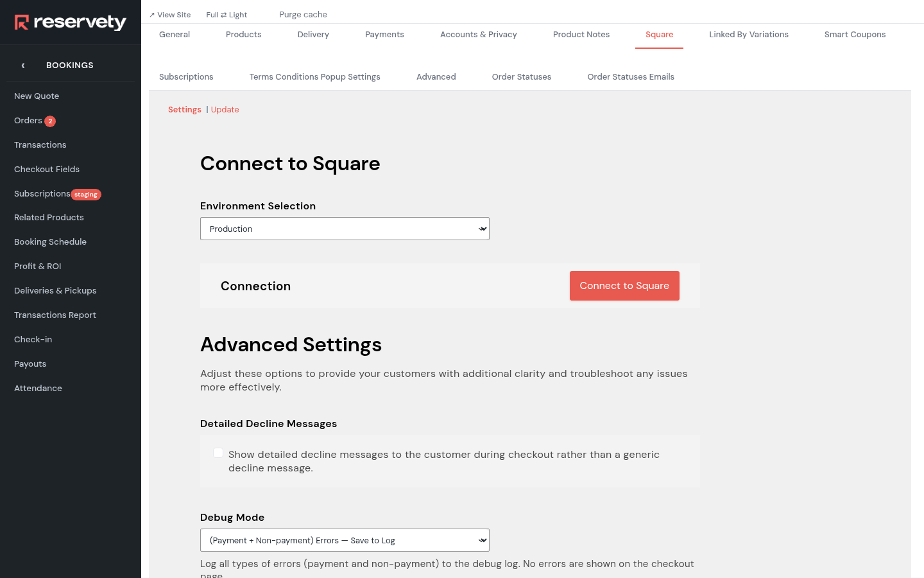Viewport: 924px width, 578px height.
Task: Collapse Bookings menu with back chevron
Action: pyautogui.click(x=23, y=66)
